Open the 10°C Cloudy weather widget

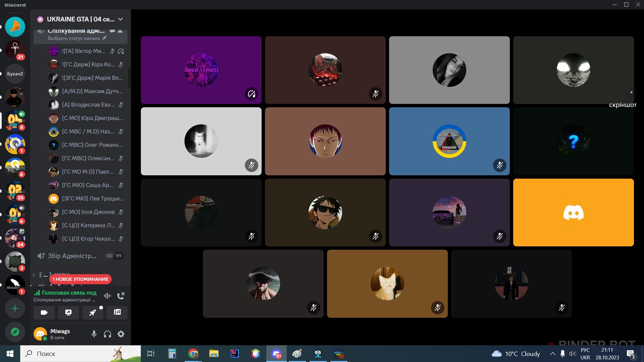pyautogui.click(x=516, y=354)
